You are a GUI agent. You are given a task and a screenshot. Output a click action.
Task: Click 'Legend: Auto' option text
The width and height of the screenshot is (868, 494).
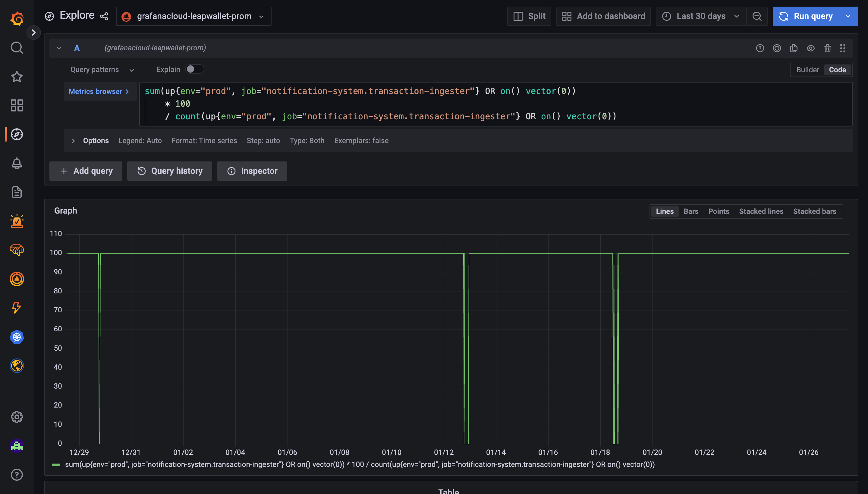140,140
